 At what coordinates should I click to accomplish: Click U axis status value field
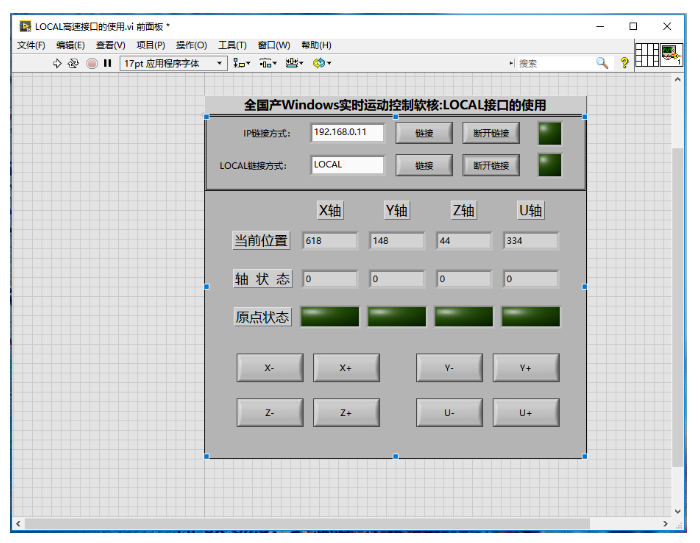coord(531,279)
